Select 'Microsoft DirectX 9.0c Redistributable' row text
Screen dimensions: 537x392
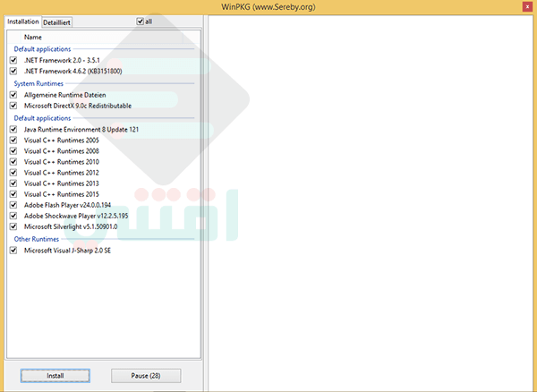(78, 106)
